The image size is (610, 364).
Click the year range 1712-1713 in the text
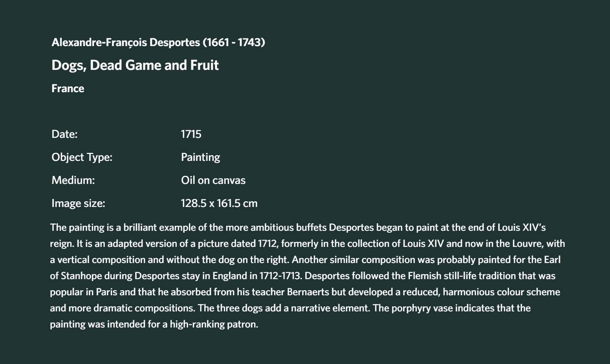coord(280,276)
